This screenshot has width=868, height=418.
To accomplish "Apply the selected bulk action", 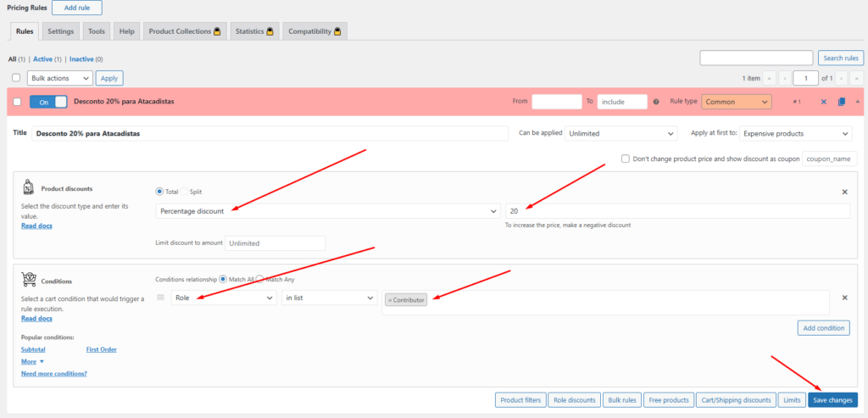I will point(109,78).
